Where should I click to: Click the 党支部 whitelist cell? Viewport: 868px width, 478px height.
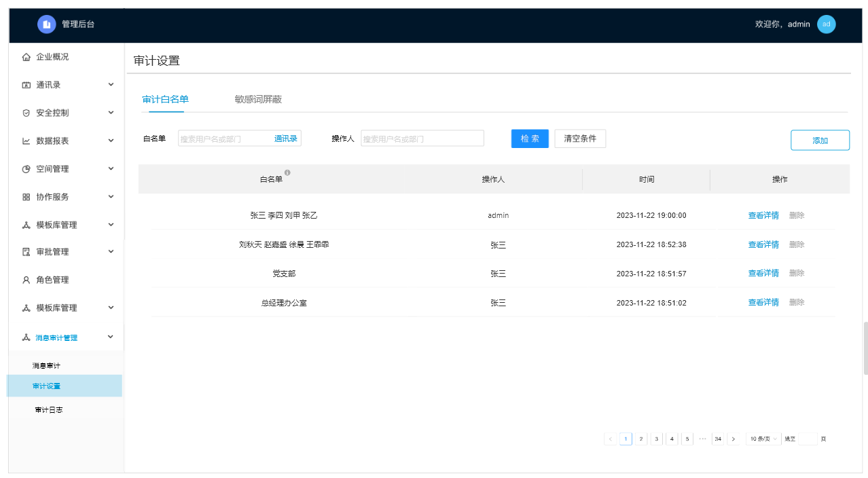(x=284, y=274)
